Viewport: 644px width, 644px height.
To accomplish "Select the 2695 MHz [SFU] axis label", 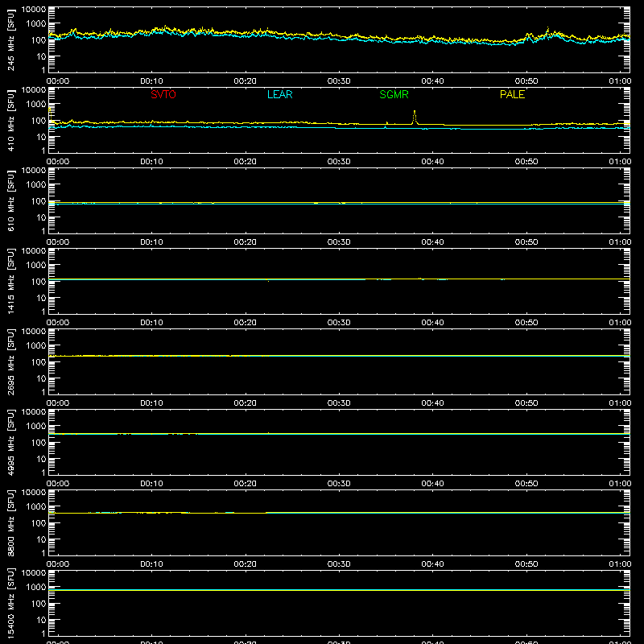I will 10,361.
